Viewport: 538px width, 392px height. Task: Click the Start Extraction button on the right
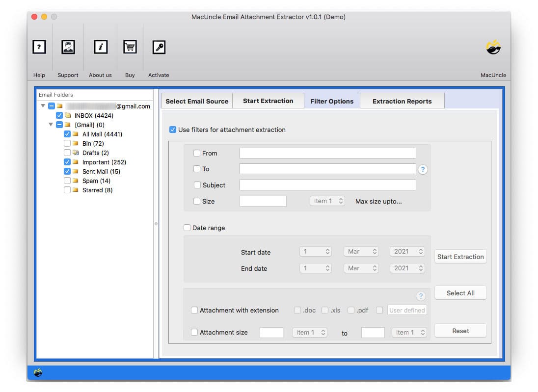[460, 257]
